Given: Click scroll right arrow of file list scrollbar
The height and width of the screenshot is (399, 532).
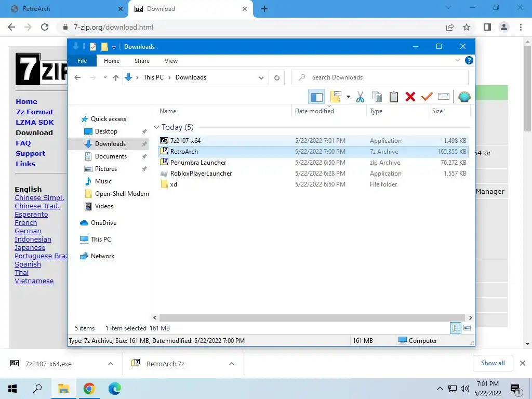Looking at the screenshot, I should point(470,317).
